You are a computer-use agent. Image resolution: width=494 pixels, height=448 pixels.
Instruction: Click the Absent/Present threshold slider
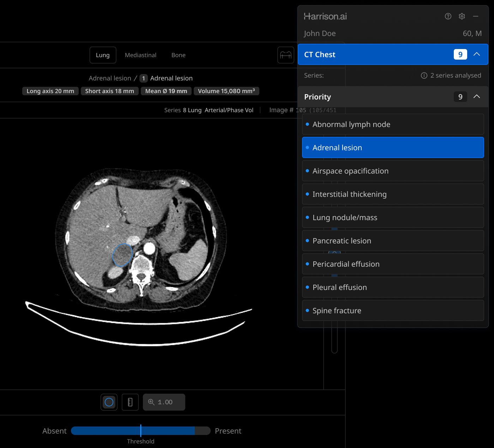pos(140,431)
